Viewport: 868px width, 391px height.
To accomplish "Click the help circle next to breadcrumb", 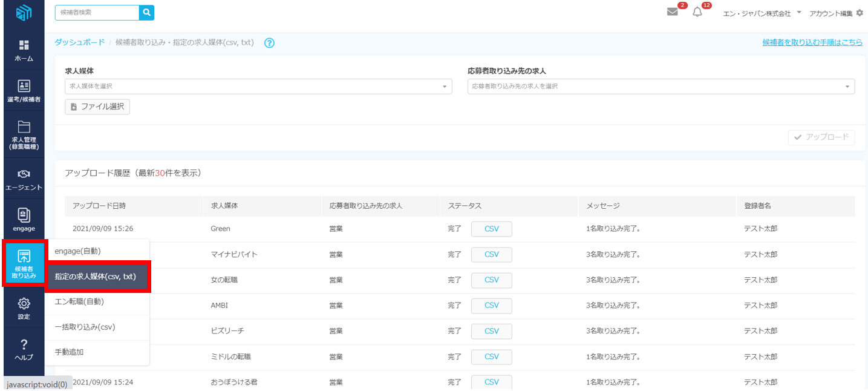I will 270,43.
